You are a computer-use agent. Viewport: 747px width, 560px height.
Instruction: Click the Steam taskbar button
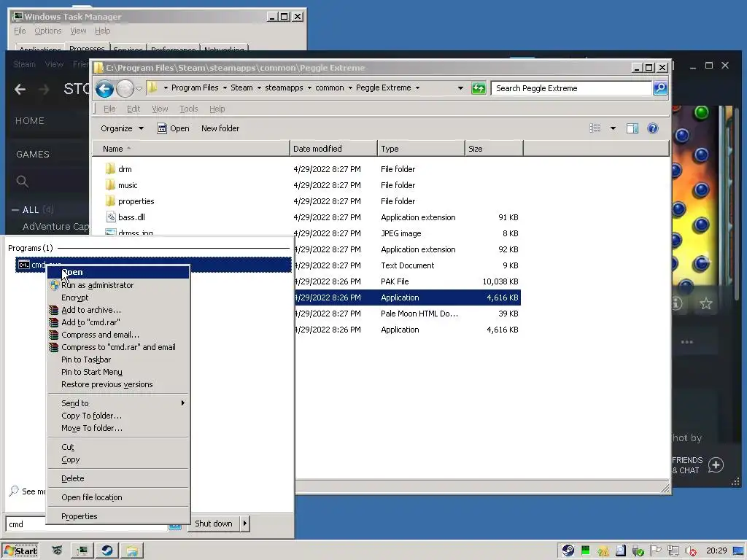pyautogui.click(x=107, y=551)
